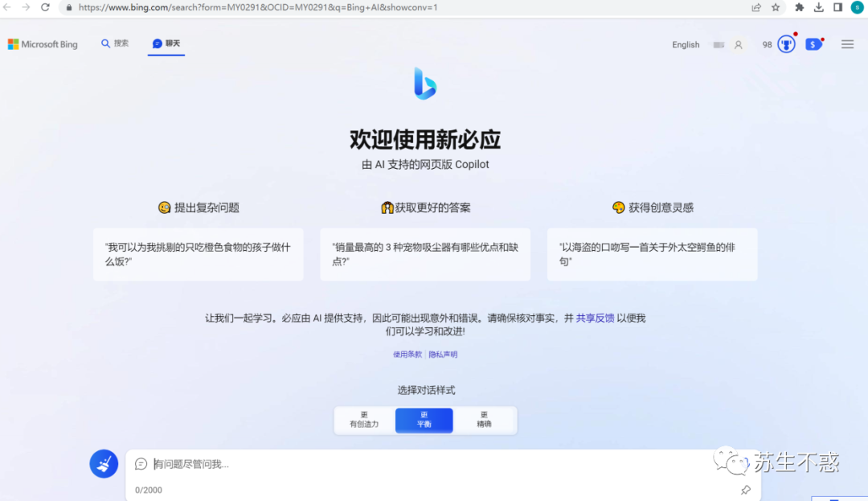Click the new topic broom icon

click(104, 464)
